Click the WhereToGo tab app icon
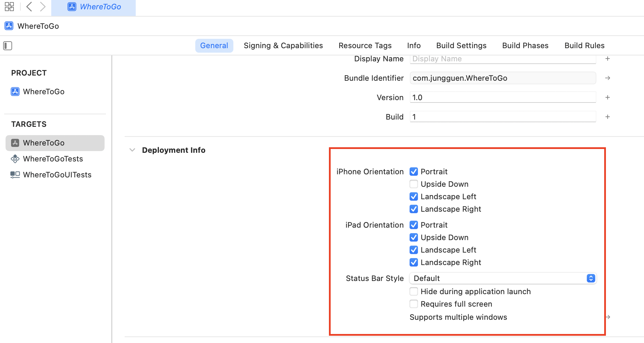The image size is (644, 343). 72,7
